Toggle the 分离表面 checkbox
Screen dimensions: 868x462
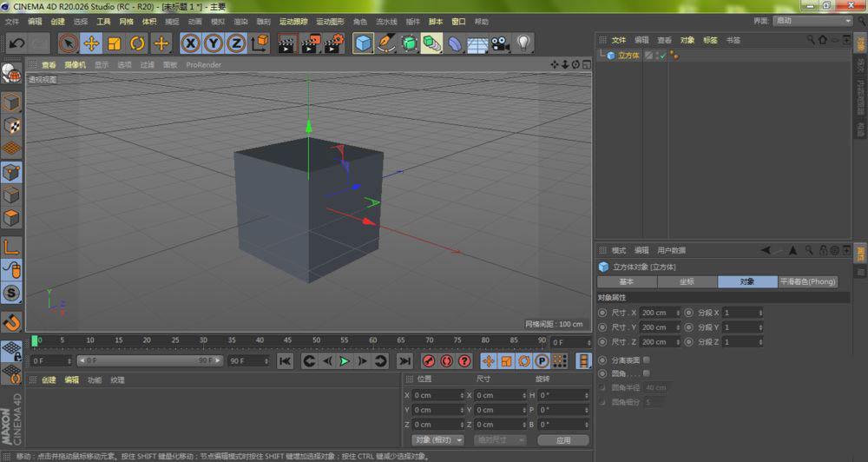(x=646, y=360)
